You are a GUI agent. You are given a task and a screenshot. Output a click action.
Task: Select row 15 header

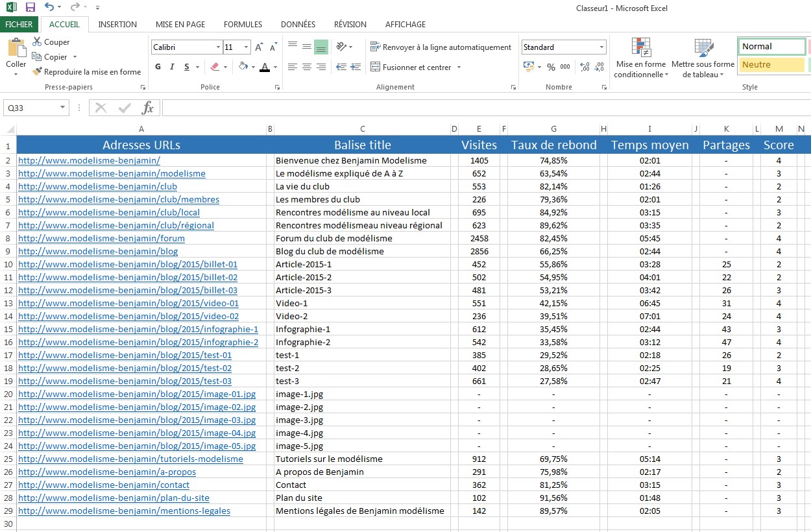point(8,329)
